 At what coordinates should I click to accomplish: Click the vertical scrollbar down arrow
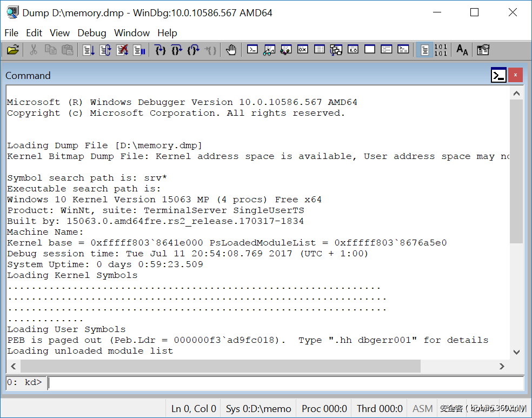coord(516,352)
